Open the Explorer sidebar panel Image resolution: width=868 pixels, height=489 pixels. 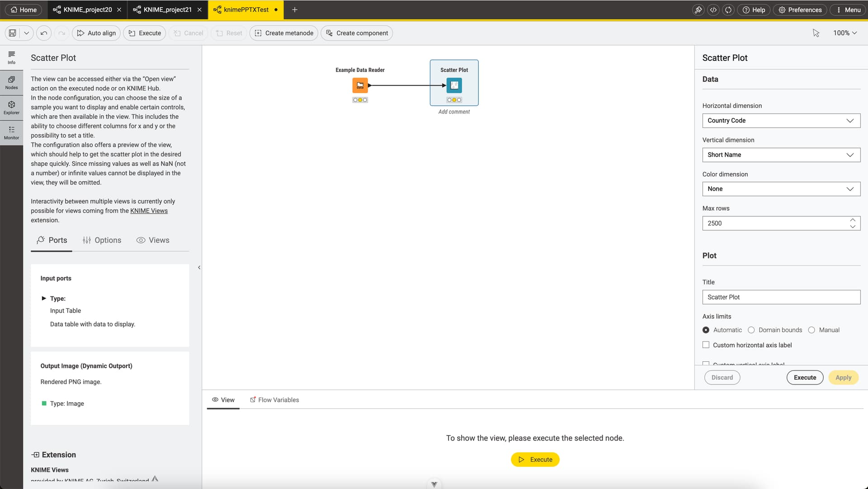point(11,108)
